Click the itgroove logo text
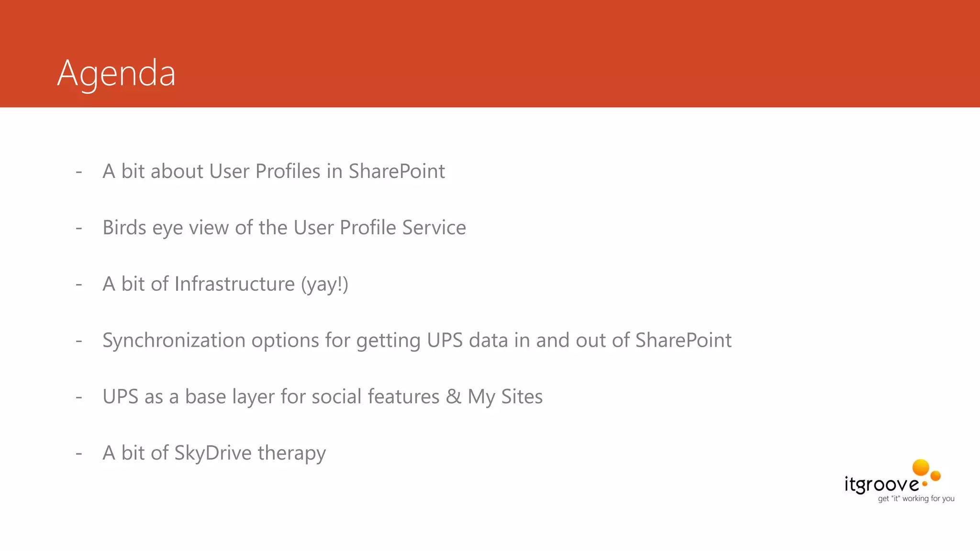The width and height of the screenshot is (980, 551). click(881, 485)
